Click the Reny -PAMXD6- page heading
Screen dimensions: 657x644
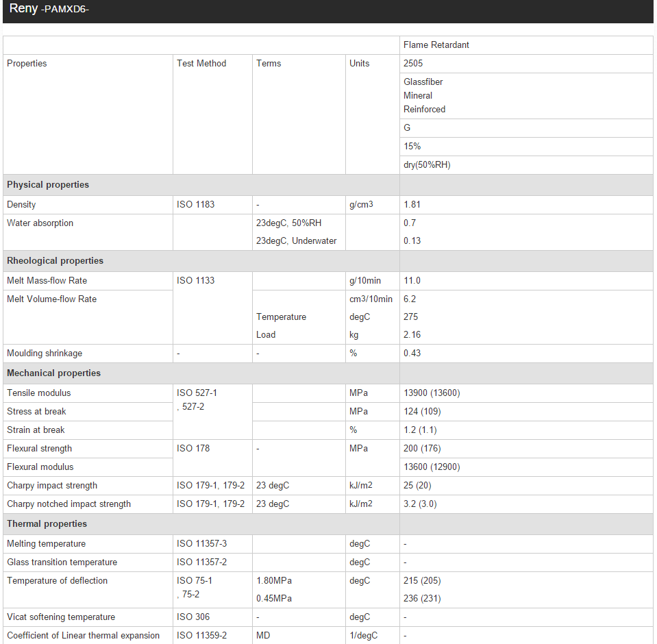click(49, 8)
